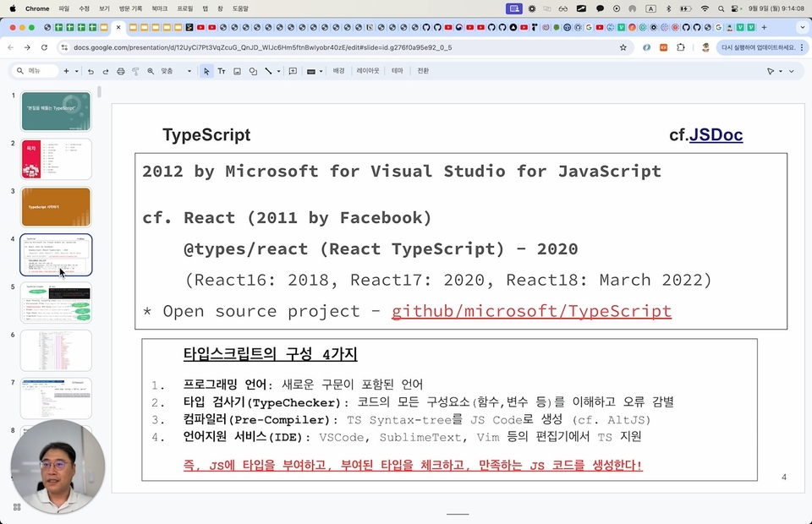
Task: Select slide 2 thumbnail with the red 목차 panel
Action: [x=56, y=159]
